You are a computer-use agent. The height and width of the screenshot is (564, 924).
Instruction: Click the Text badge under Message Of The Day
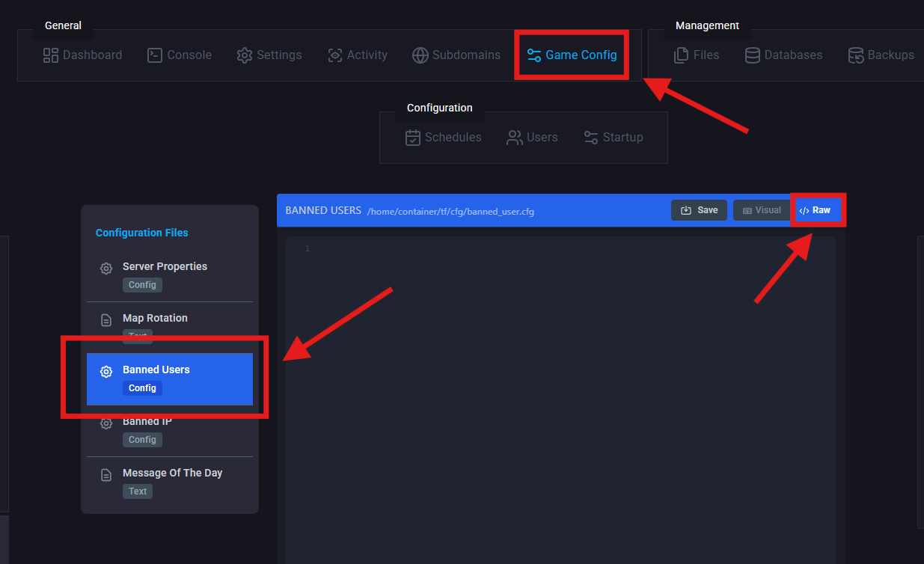pyautogui.click(x=138, y=491)
